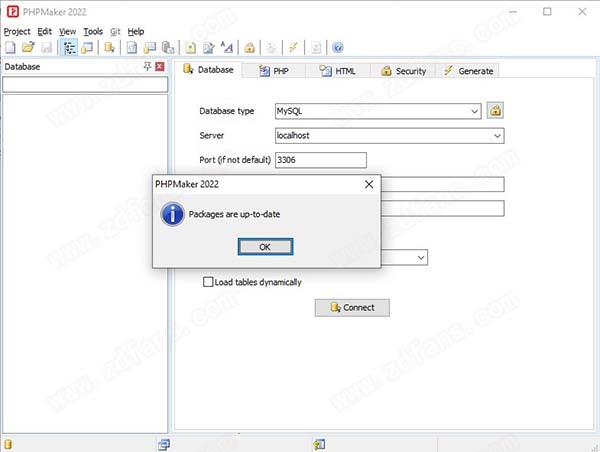Click the Port field showing 3306

[321, 160]
